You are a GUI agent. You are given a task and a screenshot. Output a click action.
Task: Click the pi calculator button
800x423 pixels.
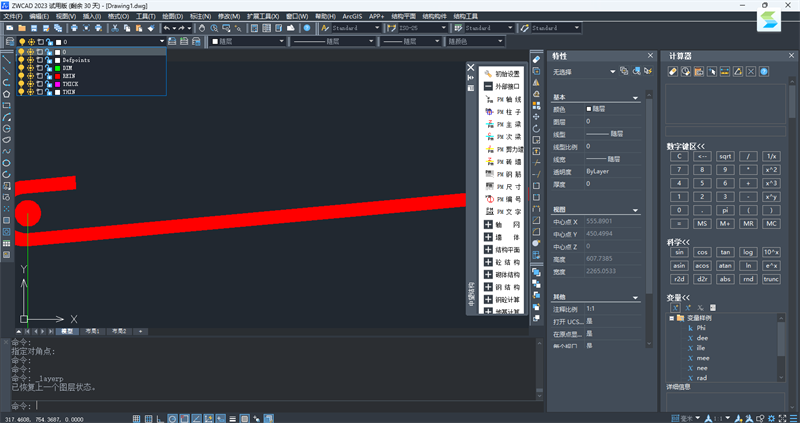[x=725, y=210]
